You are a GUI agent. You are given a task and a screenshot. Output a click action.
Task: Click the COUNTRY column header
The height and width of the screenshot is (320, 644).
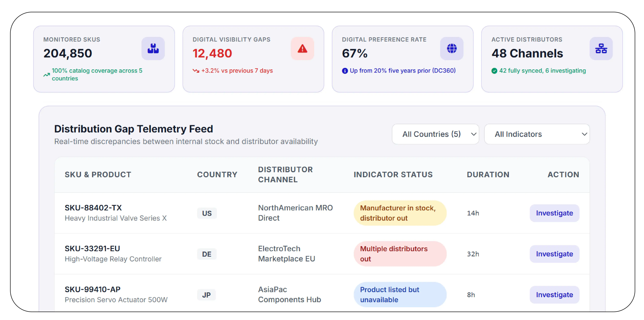pos(217,174)
